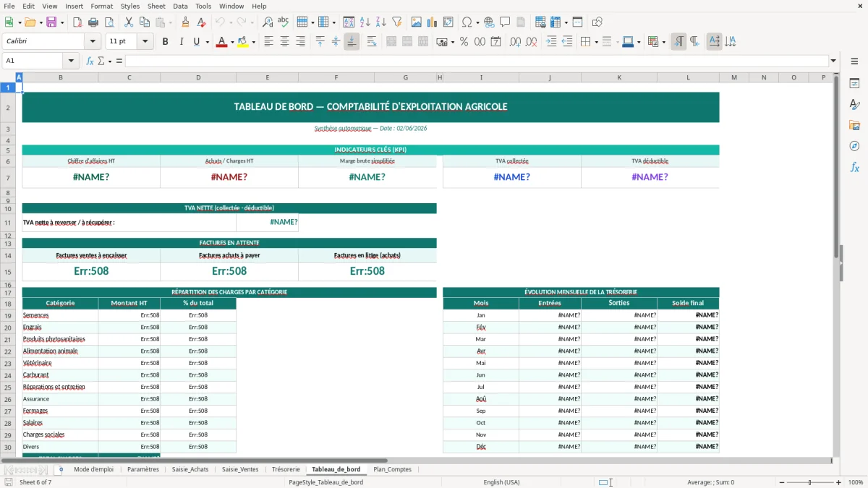This screenshot has height=488, width=868.
Task: Open the Data menu
Action: click(x=180, y=6)
